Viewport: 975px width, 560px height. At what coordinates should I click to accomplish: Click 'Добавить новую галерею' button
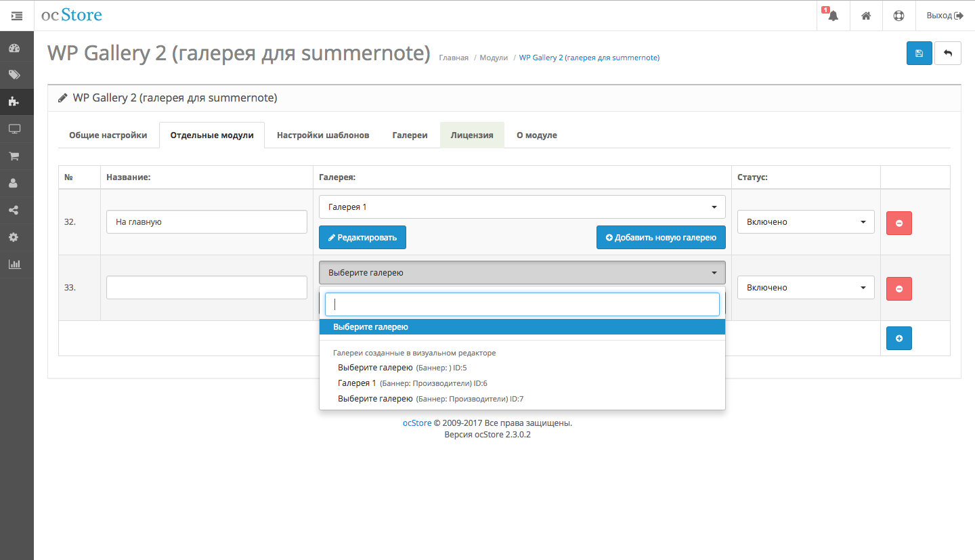660,238
